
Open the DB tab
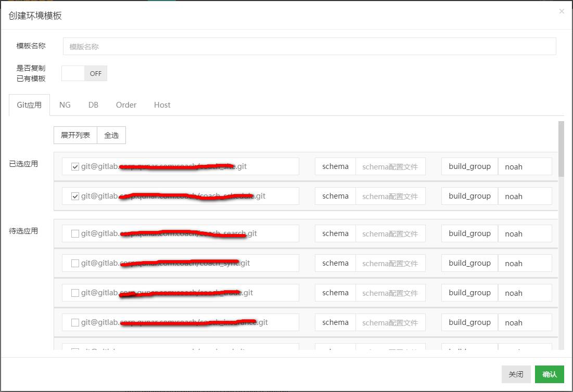click(93, 105)
